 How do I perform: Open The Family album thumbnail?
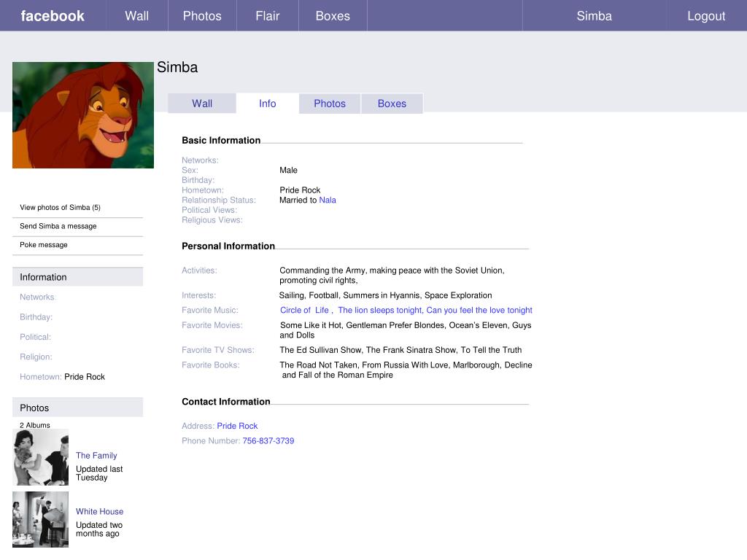tap(41, 457)
